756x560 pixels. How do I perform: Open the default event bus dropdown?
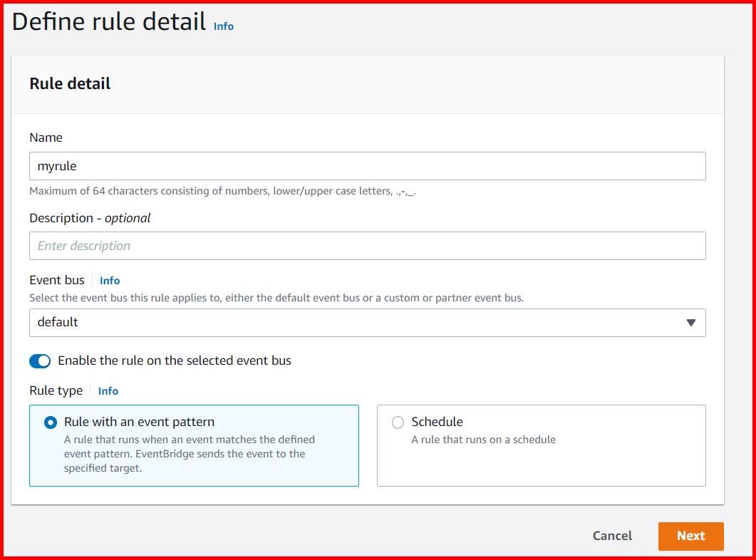click(x=367, y=323)
